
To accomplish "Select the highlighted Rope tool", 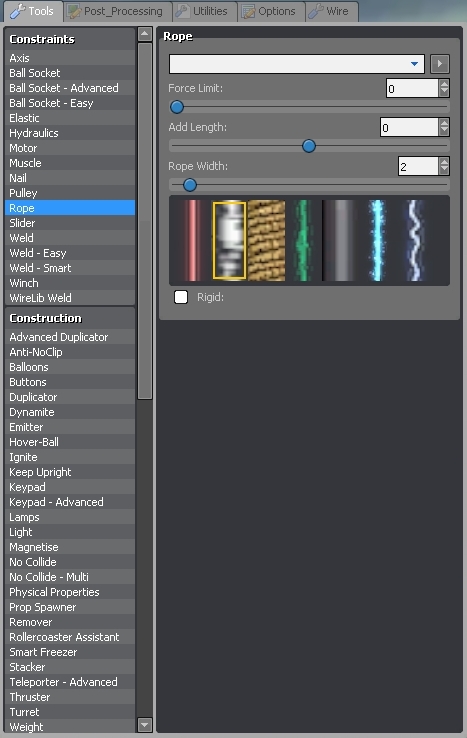I will click(70, 208).
